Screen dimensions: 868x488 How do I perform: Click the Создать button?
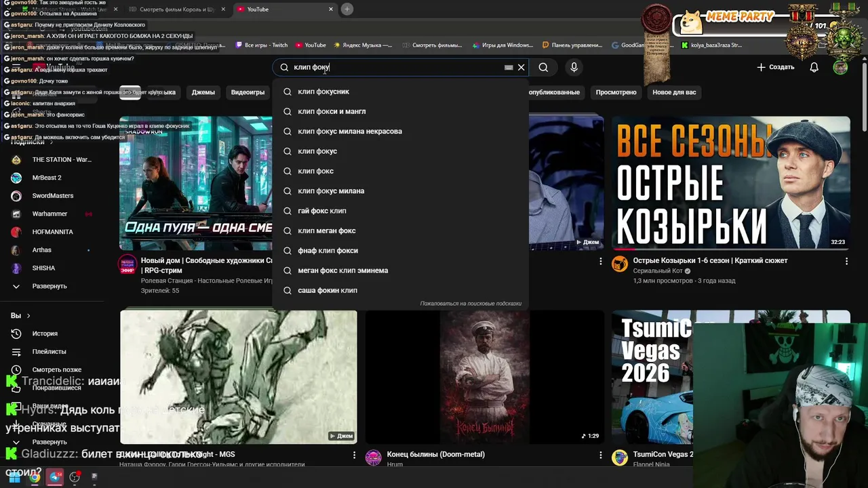(x=775, y=67)
